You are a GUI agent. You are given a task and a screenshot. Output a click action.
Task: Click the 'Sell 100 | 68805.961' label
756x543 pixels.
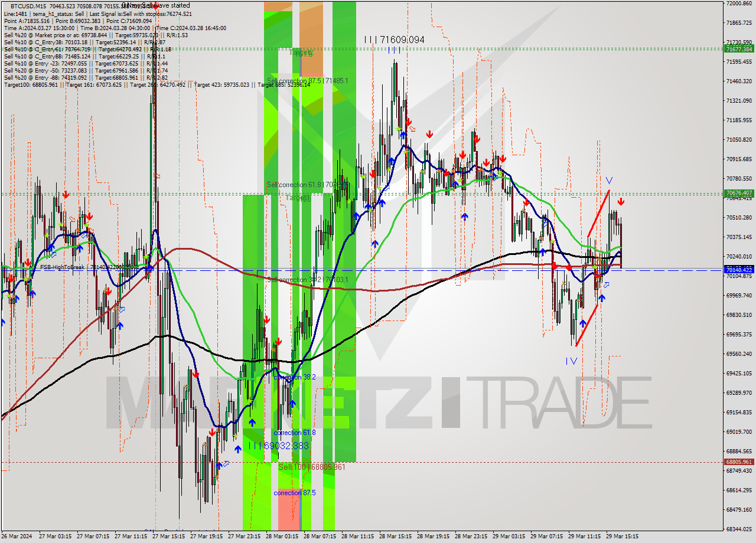point(312,467)
